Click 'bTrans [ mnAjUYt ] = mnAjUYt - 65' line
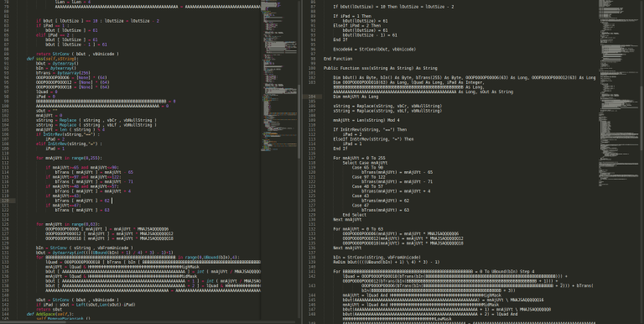This screenshot has height=324, width=644. pos(94,172)
